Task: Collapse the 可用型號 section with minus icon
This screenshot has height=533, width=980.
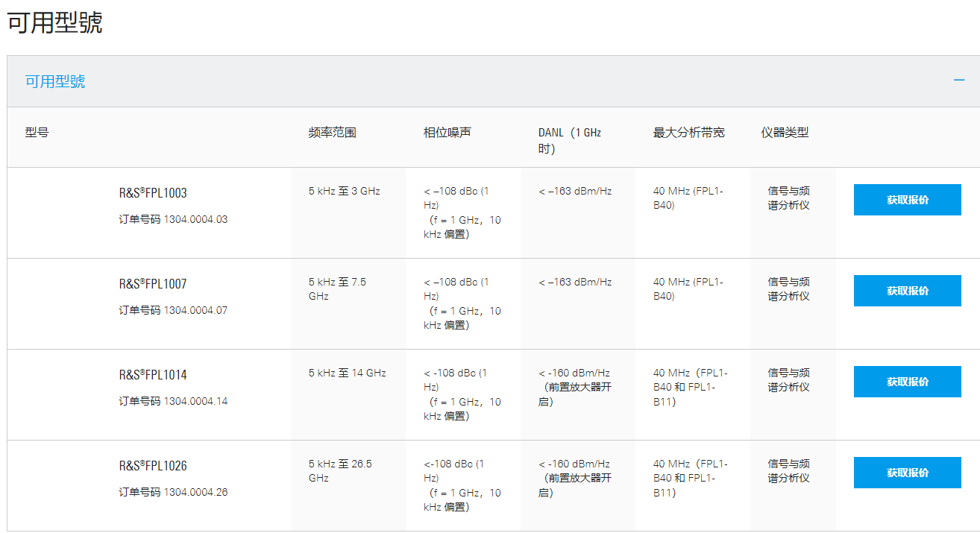Action: [959, 81]
